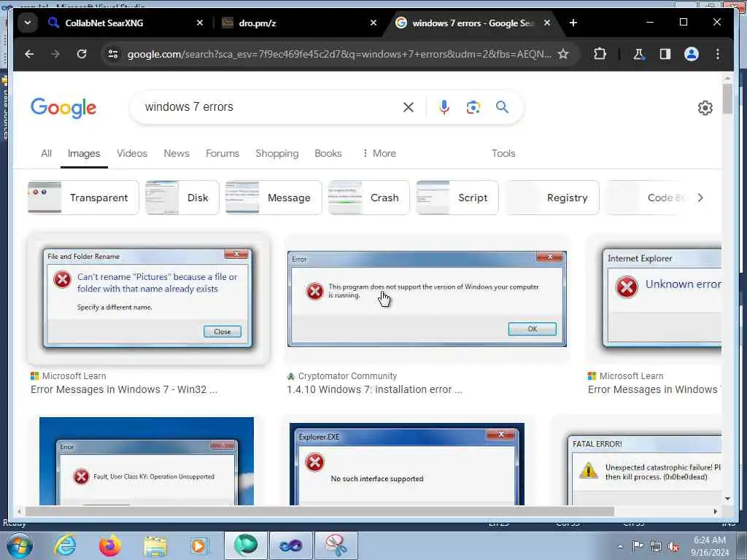Filter images by Registry chip

[552, 198]
